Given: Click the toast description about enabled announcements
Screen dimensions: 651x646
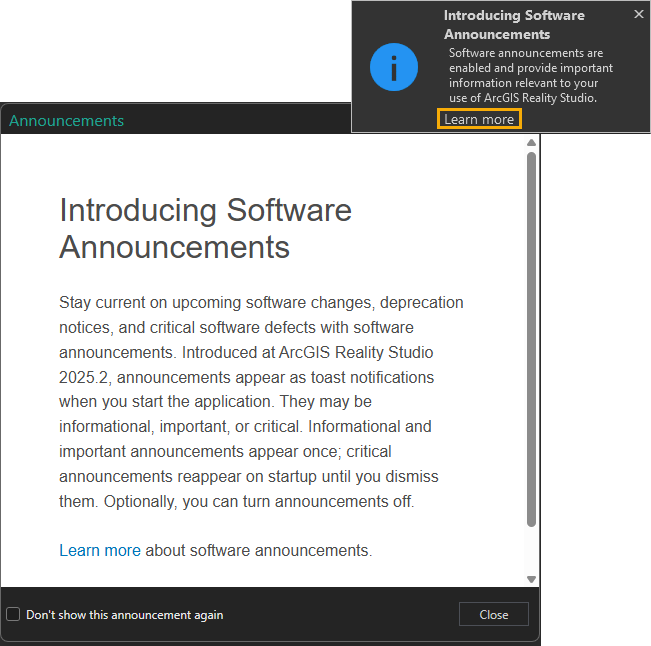Looking at the screenshot, I should point(530,68).
